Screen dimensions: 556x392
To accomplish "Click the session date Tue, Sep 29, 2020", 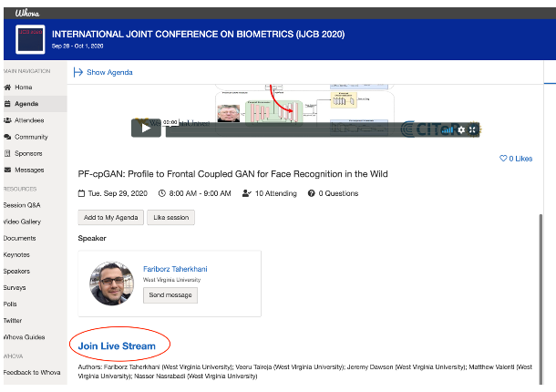I will [118, 193].
